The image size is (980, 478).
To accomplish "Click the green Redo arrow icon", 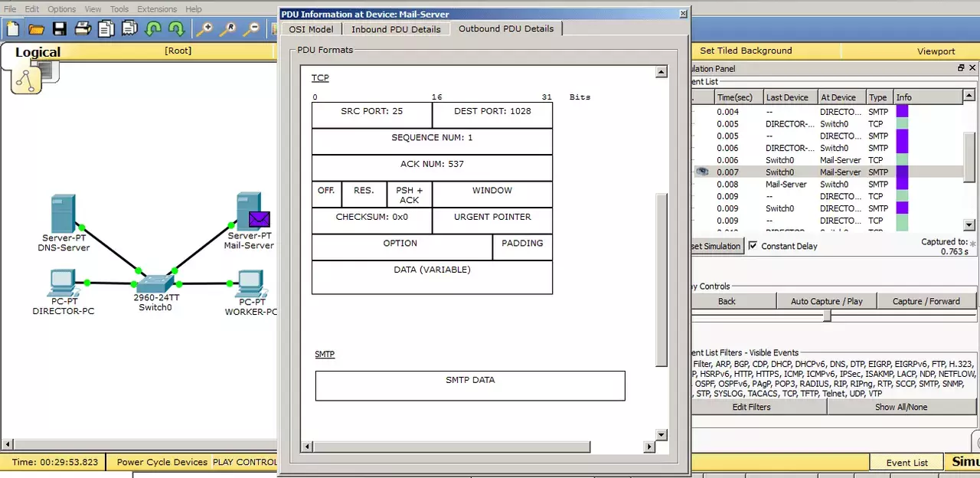I will click(176, 29).
